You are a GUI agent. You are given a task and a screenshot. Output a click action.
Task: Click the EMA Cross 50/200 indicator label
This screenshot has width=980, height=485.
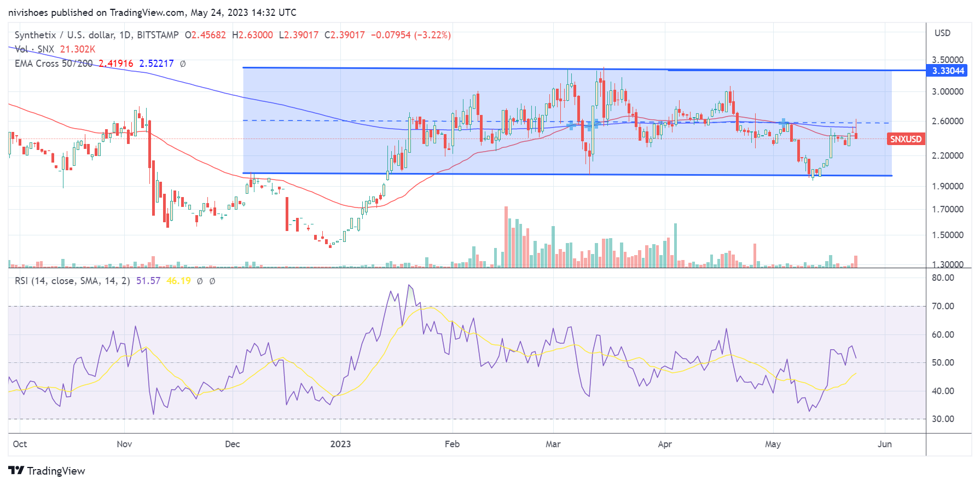click(54, 63)
